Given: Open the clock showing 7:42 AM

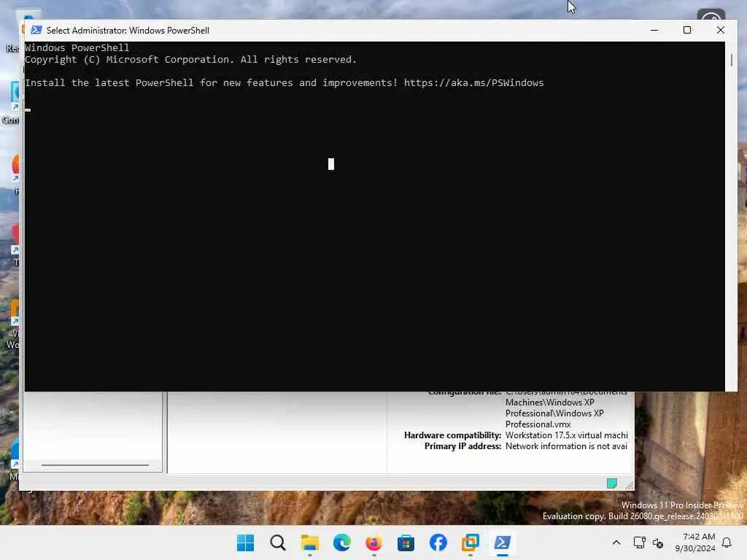Looking at the screenshot, I should click(x=695, y=542).
